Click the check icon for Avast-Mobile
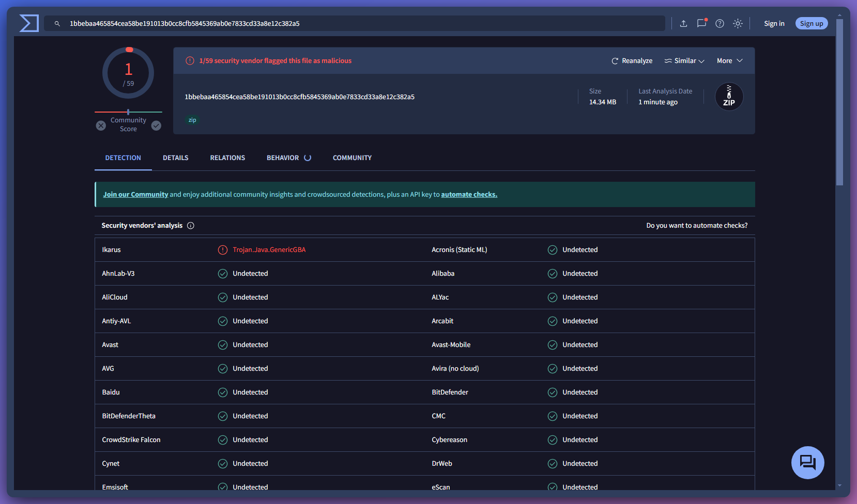 553,345
